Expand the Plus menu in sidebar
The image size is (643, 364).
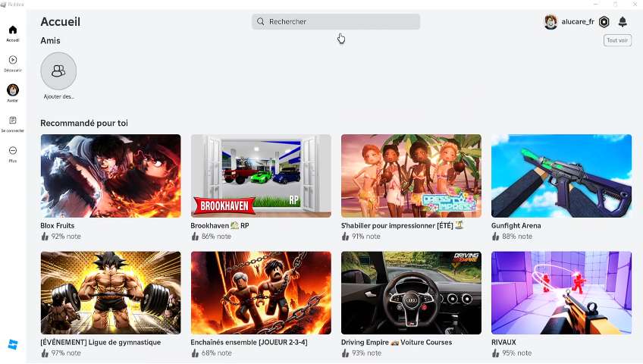12,151
